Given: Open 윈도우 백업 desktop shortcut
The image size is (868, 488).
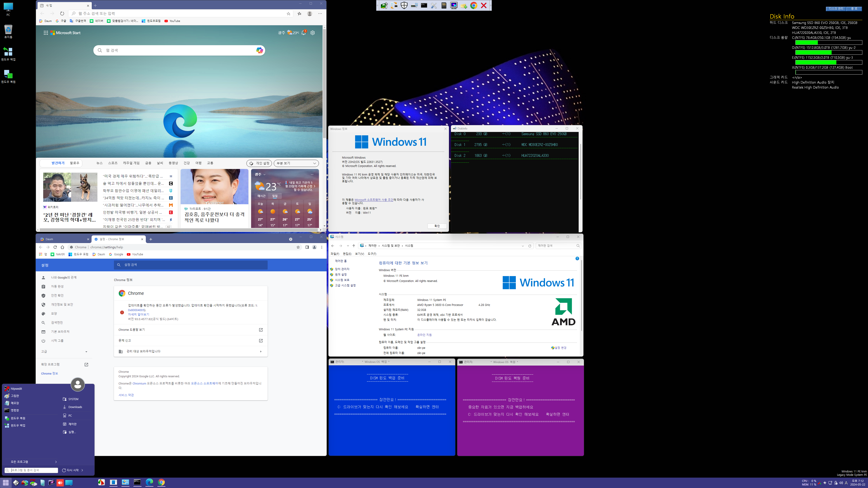Looking at the screenshot, I should (x=8, y=54).
